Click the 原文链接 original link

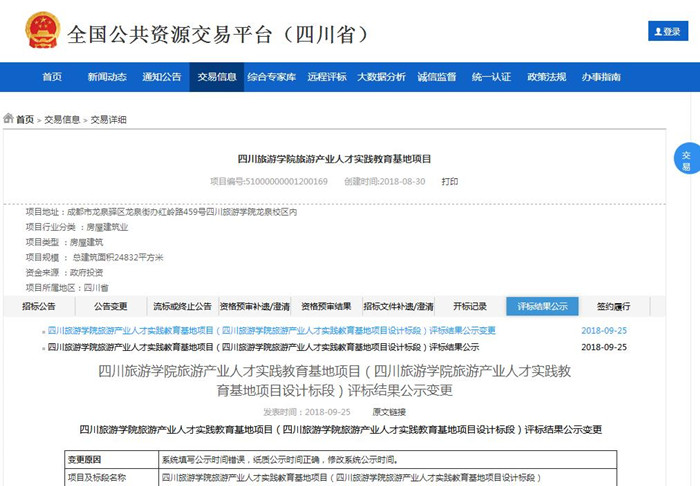click(x=389, y=412)
